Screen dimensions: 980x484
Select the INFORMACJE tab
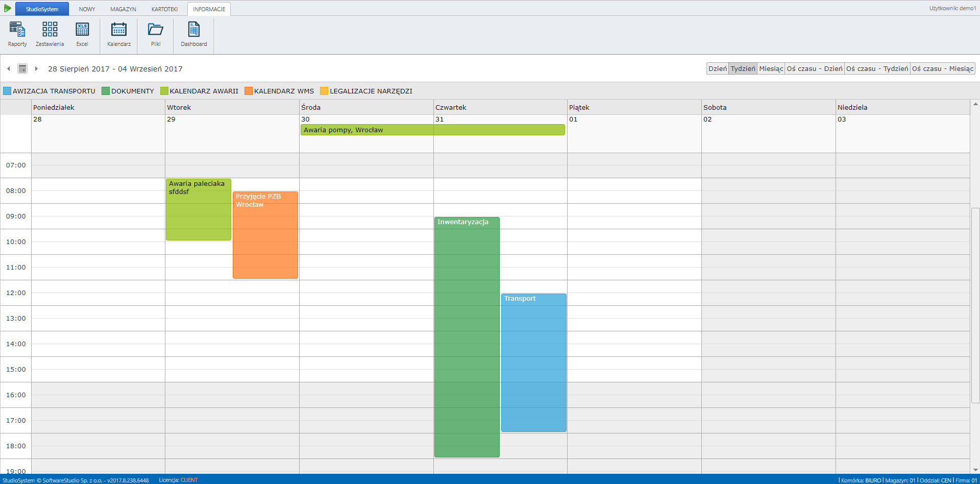[209, 9]
